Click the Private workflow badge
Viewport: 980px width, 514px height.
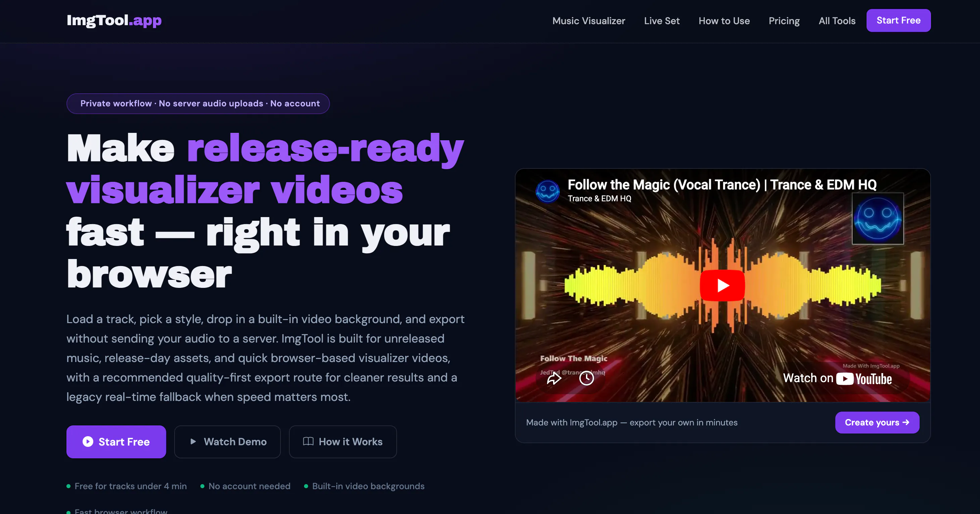point(198,103)
